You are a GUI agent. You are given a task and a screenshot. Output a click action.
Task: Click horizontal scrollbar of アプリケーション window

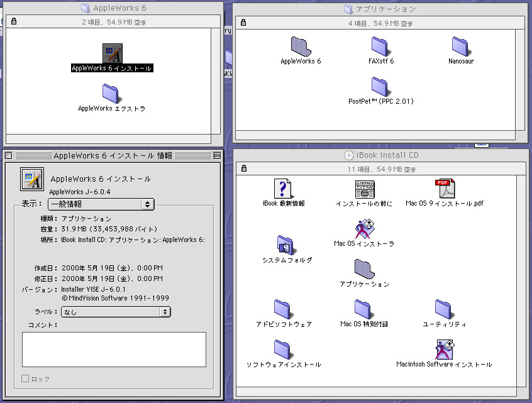tap(375, 135)
